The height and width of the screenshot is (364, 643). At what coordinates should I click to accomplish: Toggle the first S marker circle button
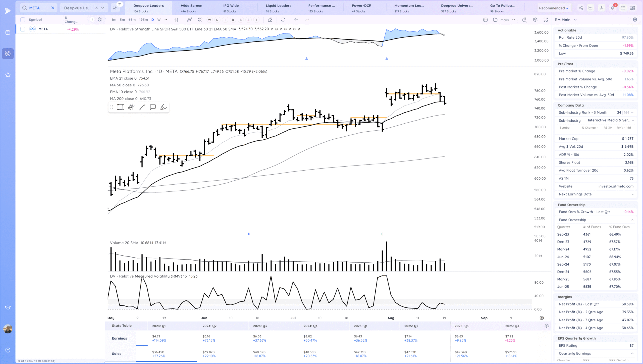tap(241, 20)
